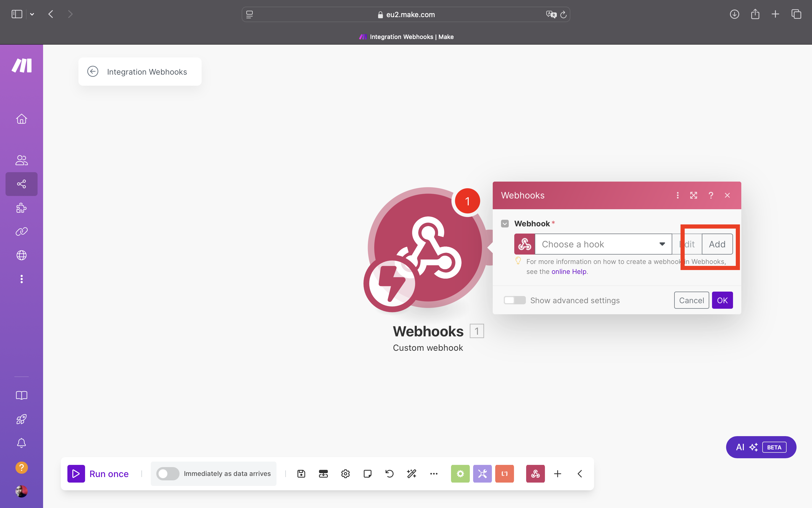Click the undo arrow icon
Image resolution: width=812 pixels, height=508 pixels.
(x=389, y=473)
